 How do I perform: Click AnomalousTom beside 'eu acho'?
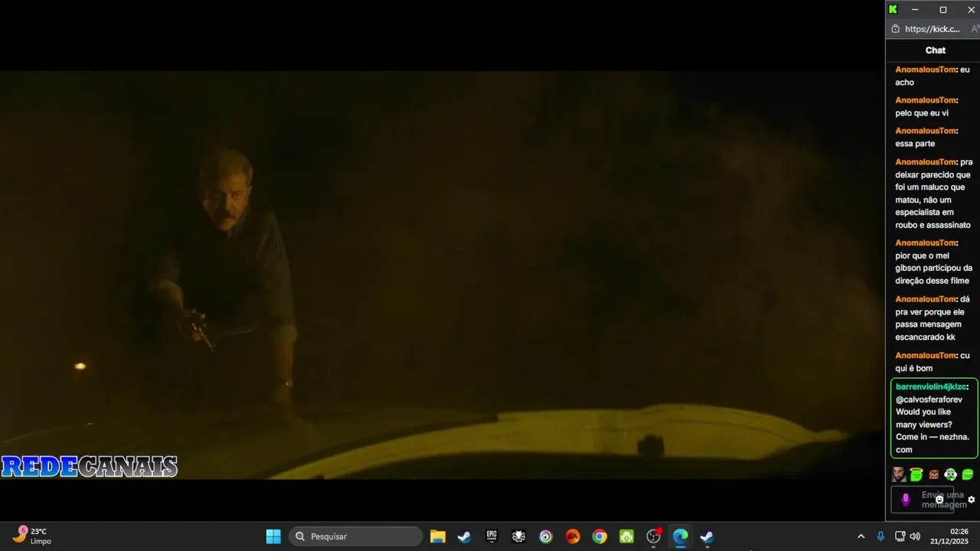tap(926, 70)
